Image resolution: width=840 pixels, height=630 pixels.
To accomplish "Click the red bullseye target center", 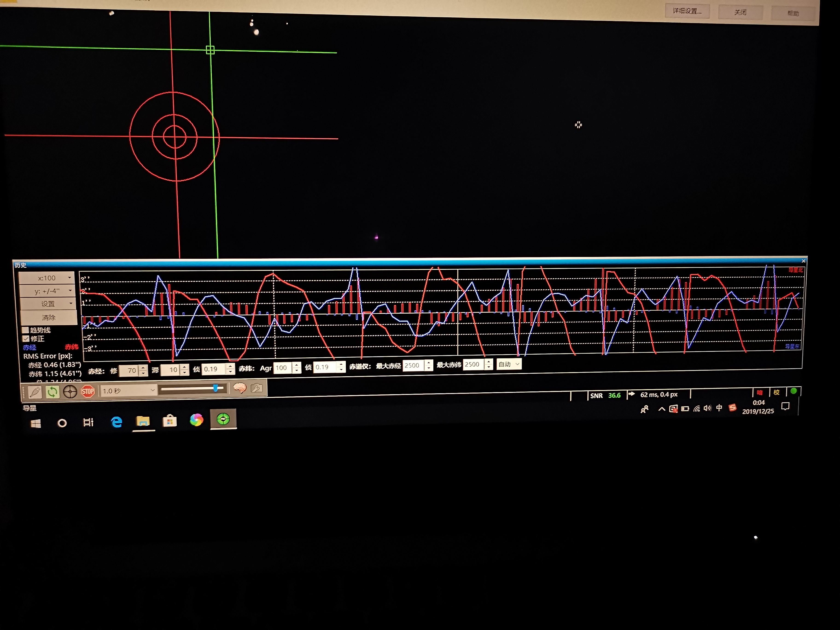I will pyautogui.click(x=175, y=137).
